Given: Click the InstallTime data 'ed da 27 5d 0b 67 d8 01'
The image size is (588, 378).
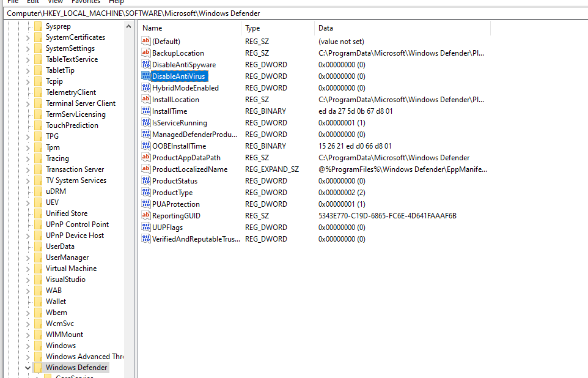Looking at the screenshot, I should pos(356,111).
